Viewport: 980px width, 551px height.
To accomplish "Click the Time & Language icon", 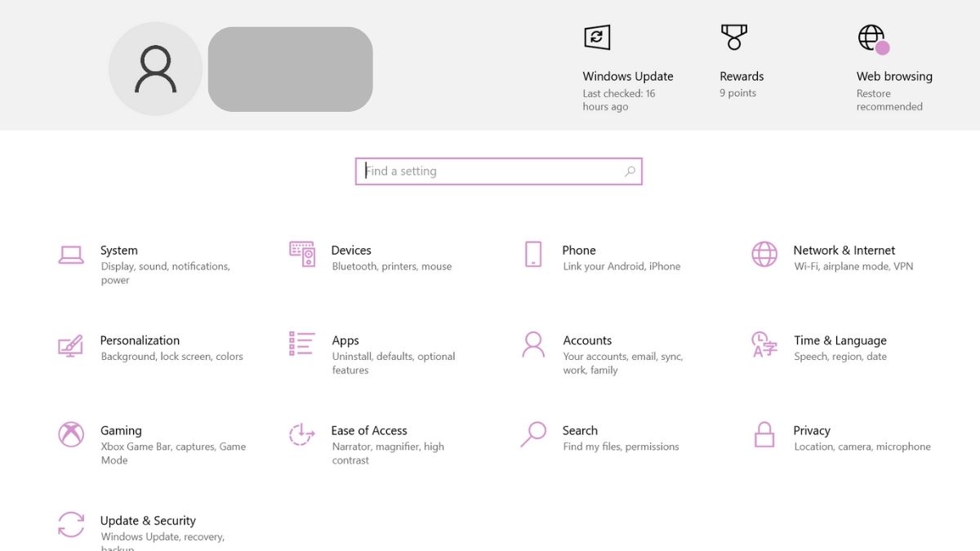I will pyautogui.click(x=764, y=344).
